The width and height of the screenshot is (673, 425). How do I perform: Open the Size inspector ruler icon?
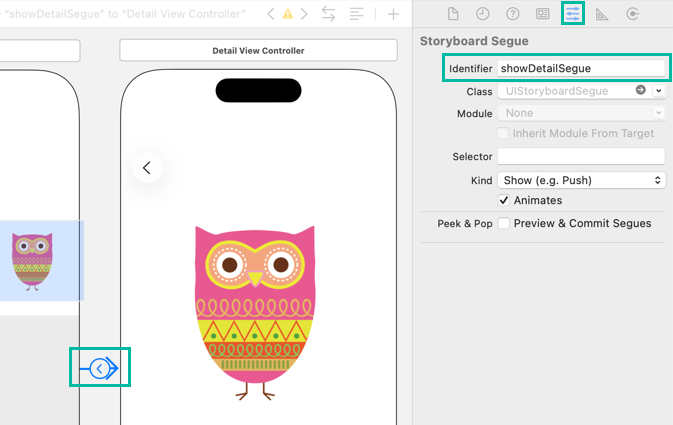coord(602,14)
